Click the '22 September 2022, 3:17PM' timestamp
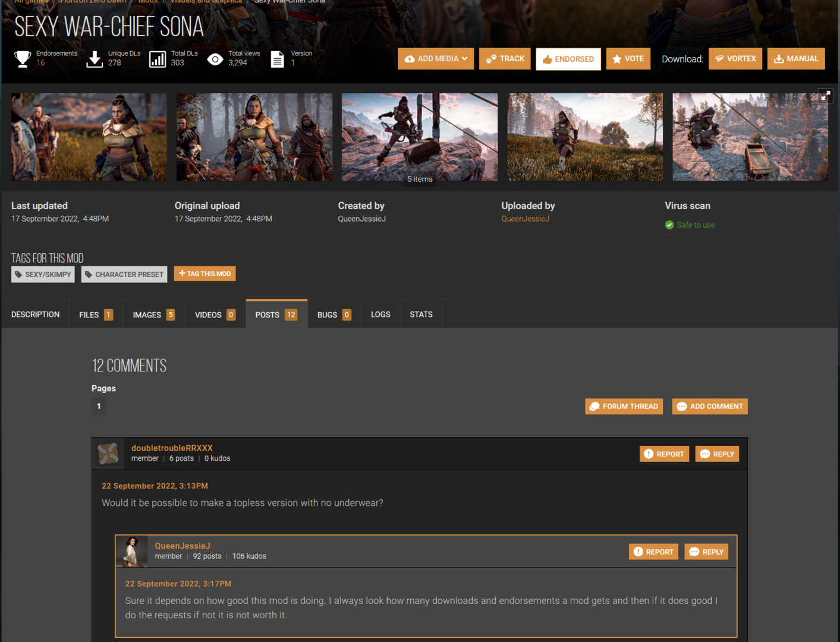The height and width of the screenshot is (642, 840). click(x=178, y=584)
